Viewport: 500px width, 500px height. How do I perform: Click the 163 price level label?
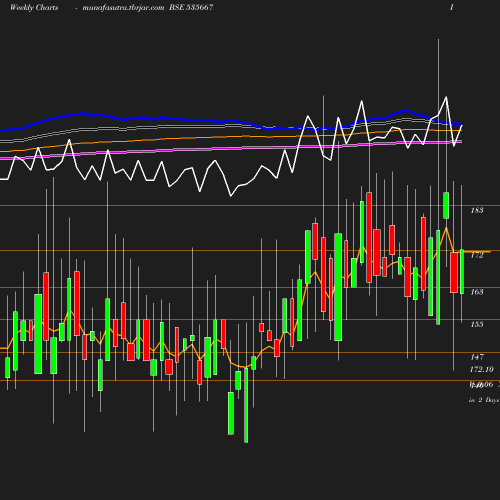coord(477,292)
